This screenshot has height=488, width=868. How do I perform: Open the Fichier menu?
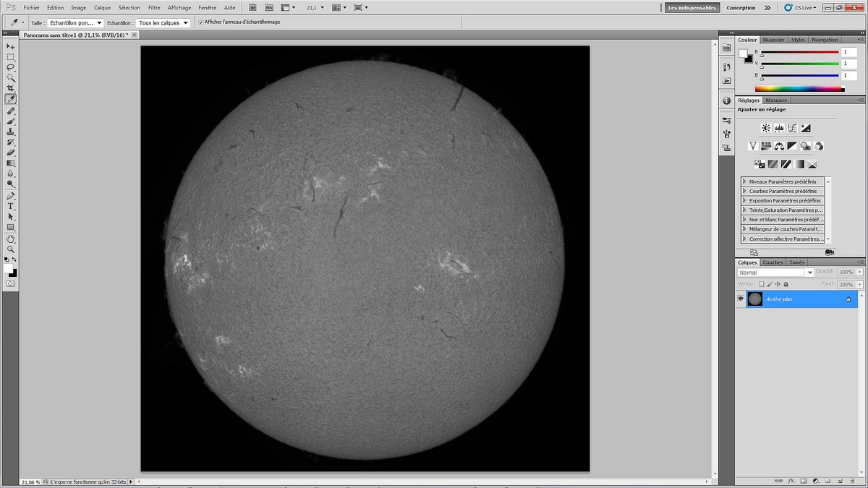[x=32, y=7]
